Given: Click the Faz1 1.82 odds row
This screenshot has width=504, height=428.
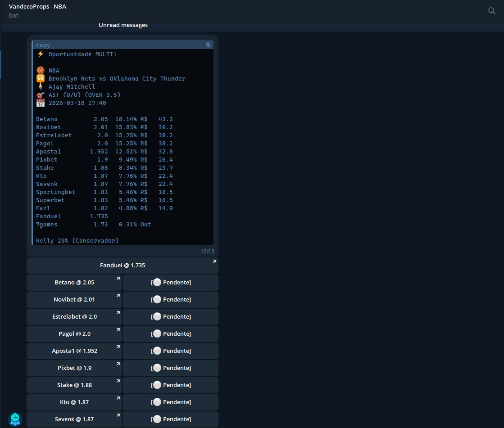Looking at the screenshot, I should (x=104, y=208).
